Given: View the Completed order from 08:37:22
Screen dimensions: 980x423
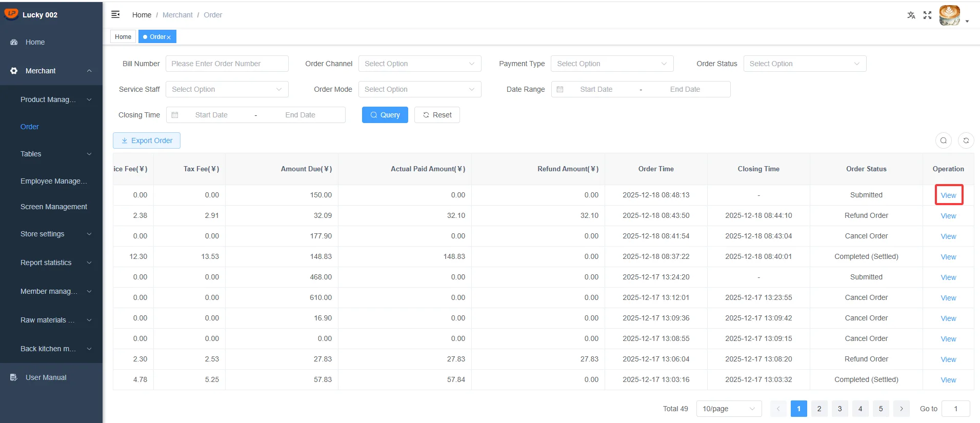Looking at the screenshot, I should pos(949,257).
